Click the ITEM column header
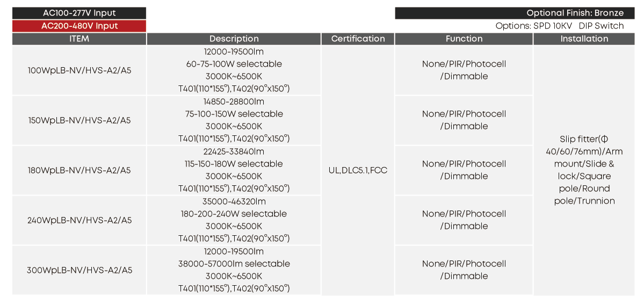 click(x=79, y=39)
